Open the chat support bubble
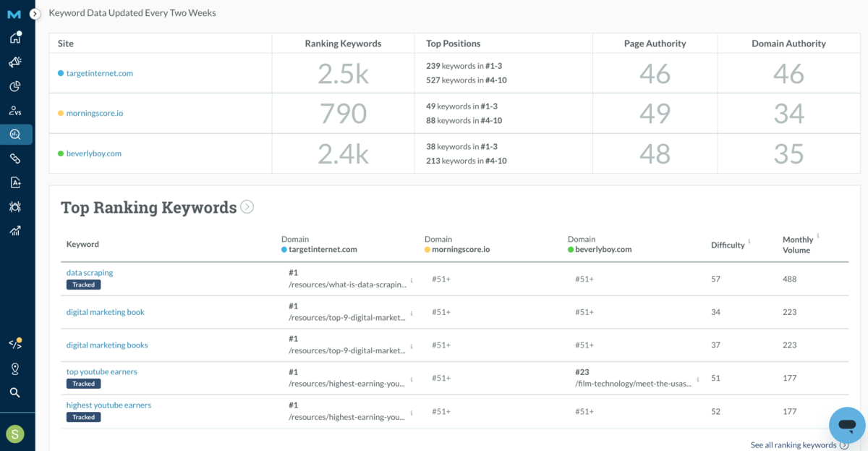868x451 pixels. [847, 425]
